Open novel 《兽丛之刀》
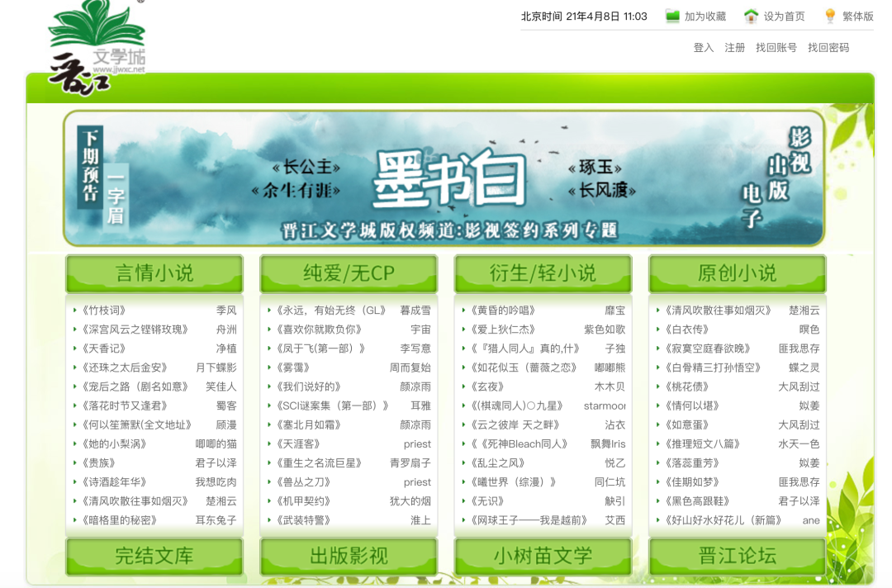The height and width of the screenshot is (588, 892). coord(304,482)
